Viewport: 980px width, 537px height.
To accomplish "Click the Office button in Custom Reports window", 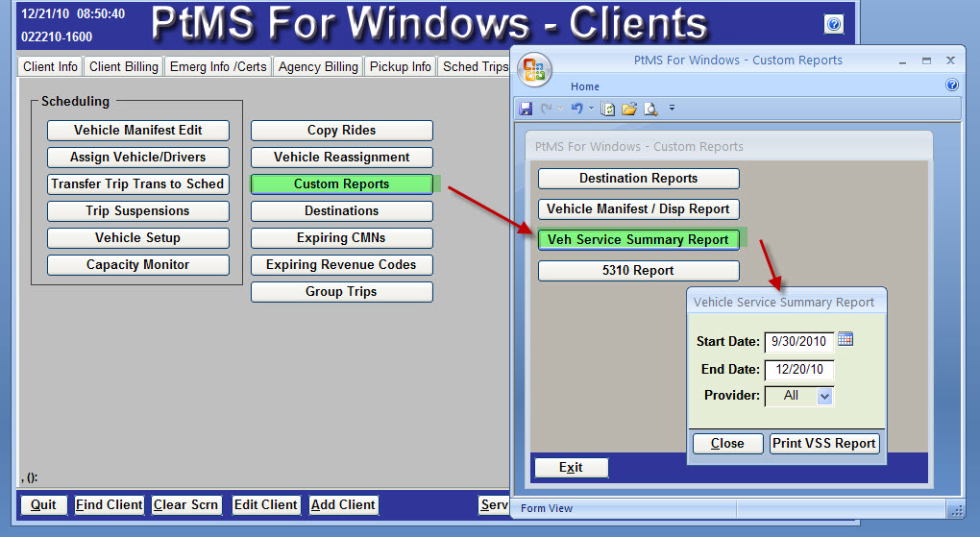I will point(534,69).
